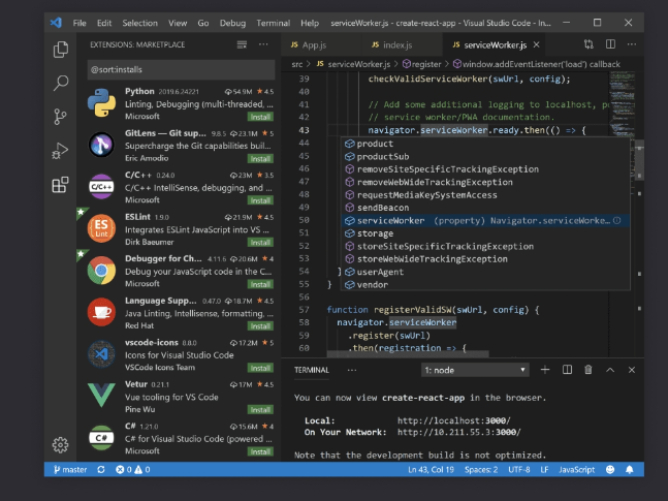668x501 pixels.
Task: Install the ESLint extension
Action: click(260, 242)
